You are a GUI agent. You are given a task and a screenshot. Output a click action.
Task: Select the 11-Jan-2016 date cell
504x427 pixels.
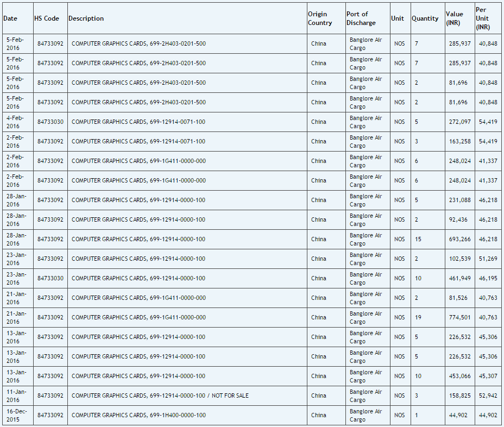[15, 395]
